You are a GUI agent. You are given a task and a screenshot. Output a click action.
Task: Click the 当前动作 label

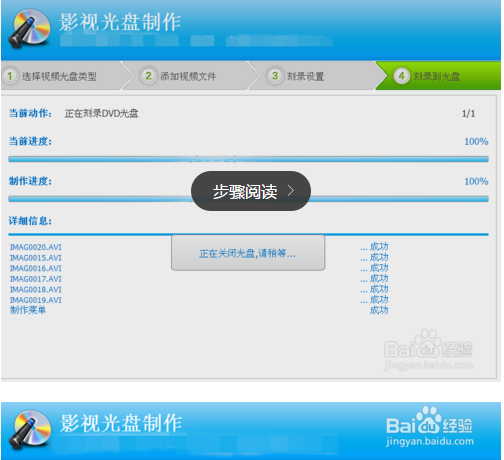(30, 113)
